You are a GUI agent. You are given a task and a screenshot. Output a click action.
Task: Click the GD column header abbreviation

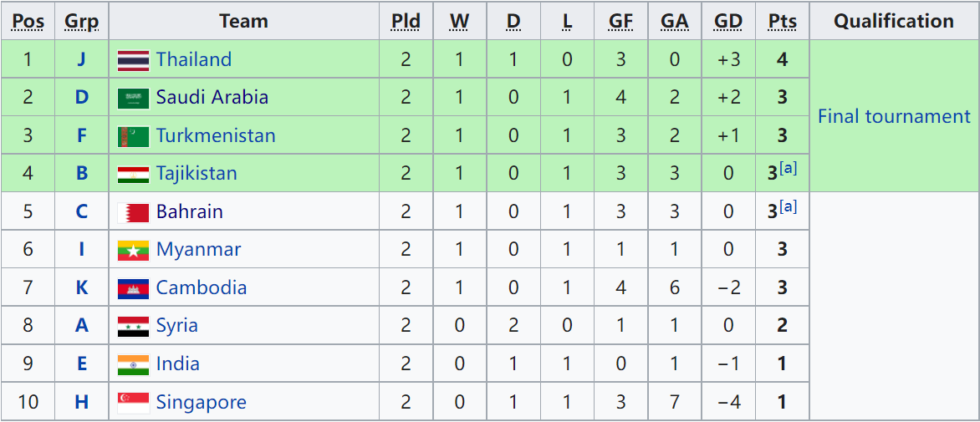(x=728, y=21)
